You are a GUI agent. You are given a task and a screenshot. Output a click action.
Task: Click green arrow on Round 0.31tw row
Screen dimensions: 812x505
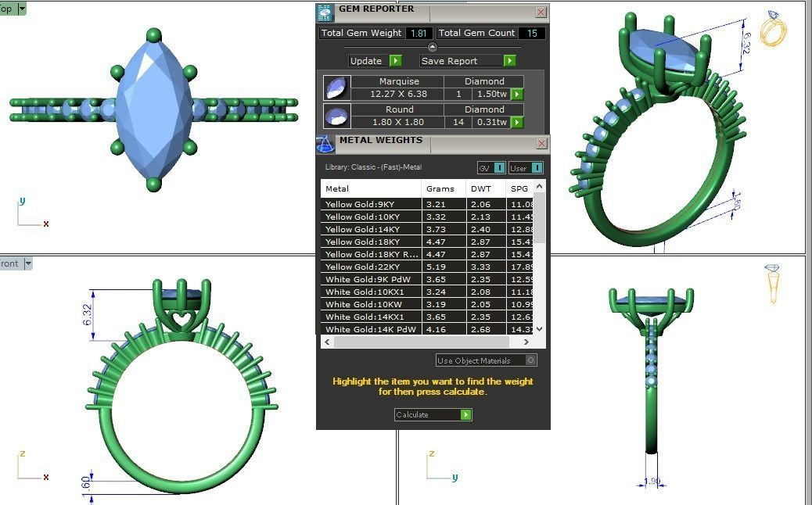click(x=517, y=122)
